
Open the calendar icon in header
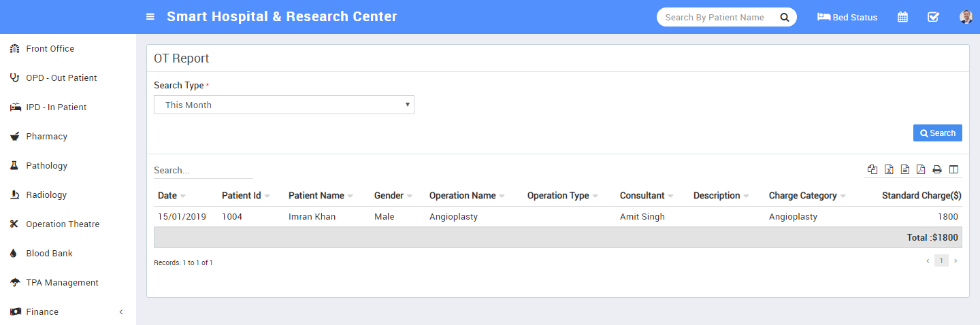(x=902, y=17)
